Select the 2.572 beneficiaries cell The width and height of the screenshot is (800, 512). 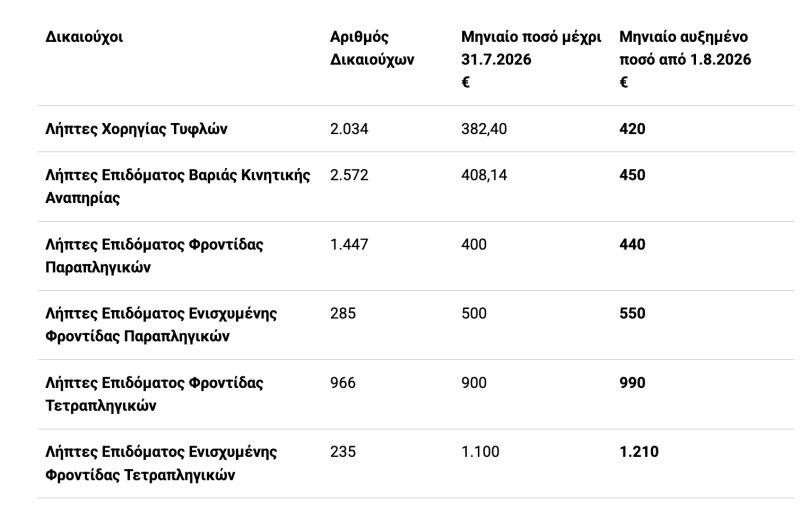349,175
